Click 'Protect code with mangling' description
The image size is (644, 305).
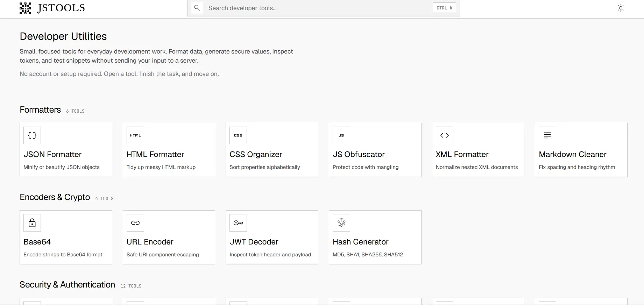pyautogui.click(x=366, y=167)
